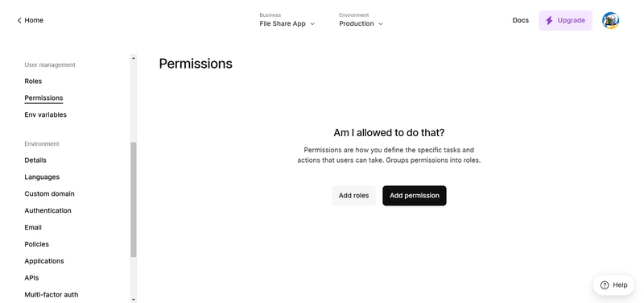Screen dimensions: 644x303
Task: Click the back chevron beside Home
Action: coord(19,21)
